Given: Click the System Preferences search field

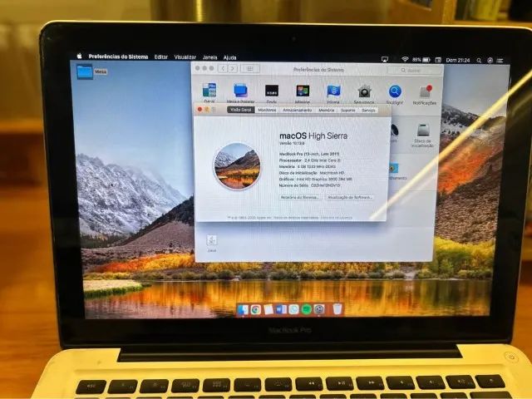Looking at the screenshot, I should [x=414, y=70].
